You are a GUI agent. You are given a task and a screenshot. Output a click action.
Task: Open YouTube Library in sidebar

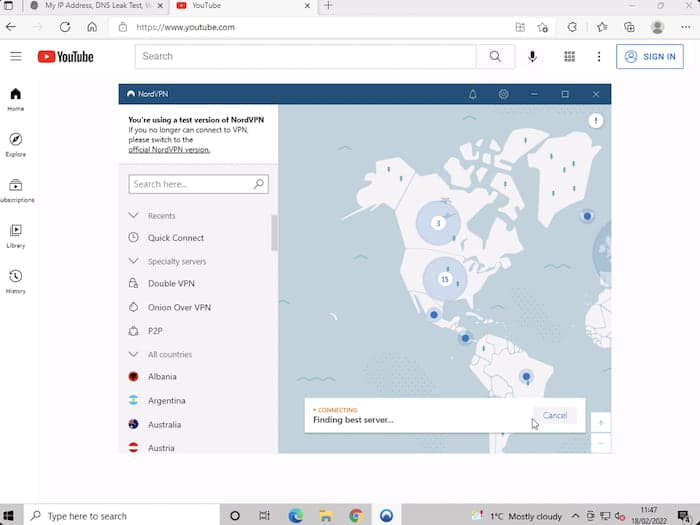(x=16, y=236)
